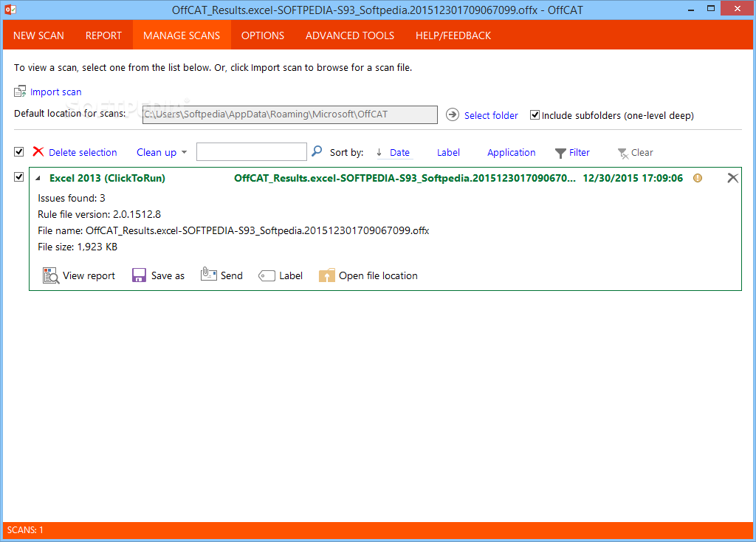This screenshot has height=542, width=756.
Task: Click the Filter funnel icon
Action: tap(560, 153)
